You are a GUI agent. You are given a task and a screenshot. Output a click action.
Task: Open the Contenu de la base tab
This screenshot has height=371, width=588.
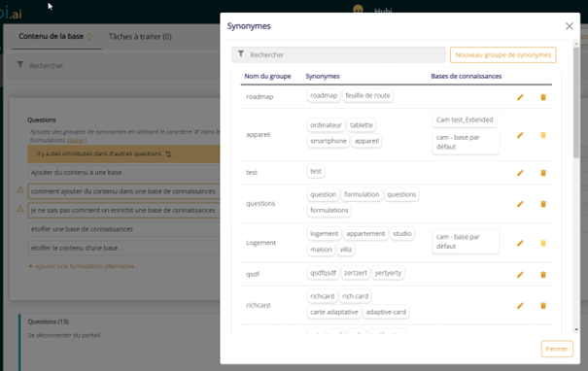[51, 36]
